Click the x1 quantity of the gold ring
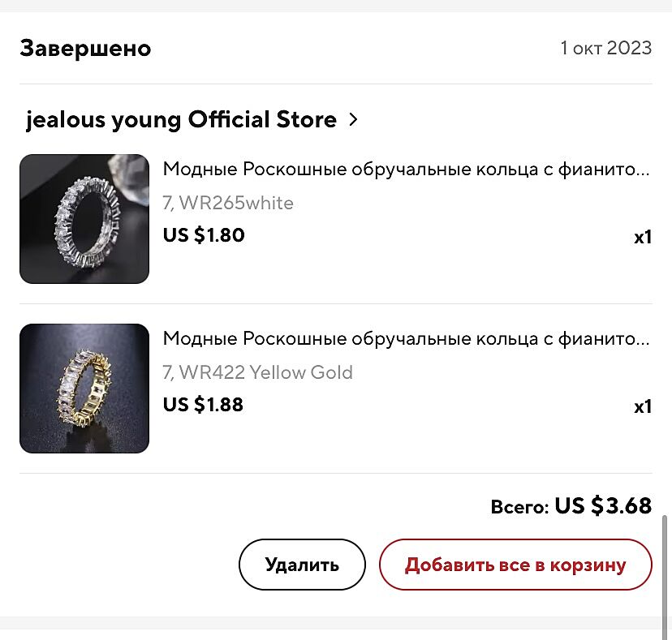The height and width of the screenshot is (640, 672). pyautogui.click(x=643, y=406)
